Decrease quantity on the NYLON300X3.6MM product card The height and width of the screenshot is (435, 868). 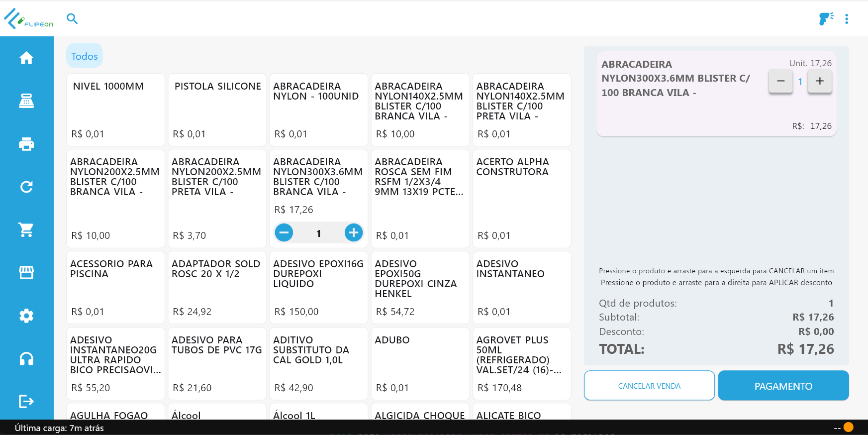[284, 232]
